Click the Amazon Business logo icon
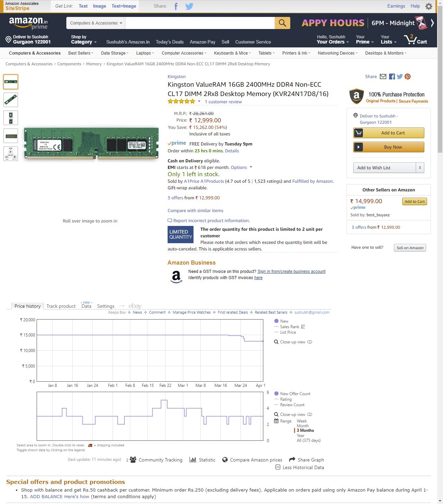 [176, 276]
